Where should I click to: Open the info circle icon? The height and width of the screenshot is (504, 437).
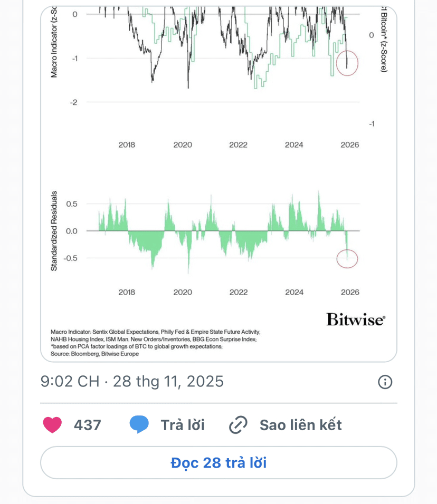[x=385, y=382]
